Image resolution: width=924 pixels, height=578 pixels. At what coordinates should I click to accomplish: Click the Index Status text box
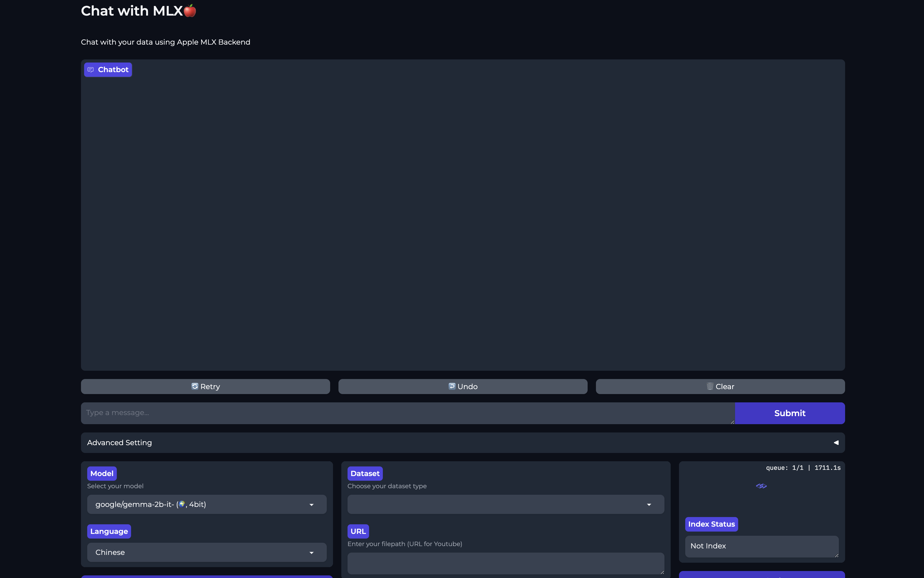pos(762,546)
